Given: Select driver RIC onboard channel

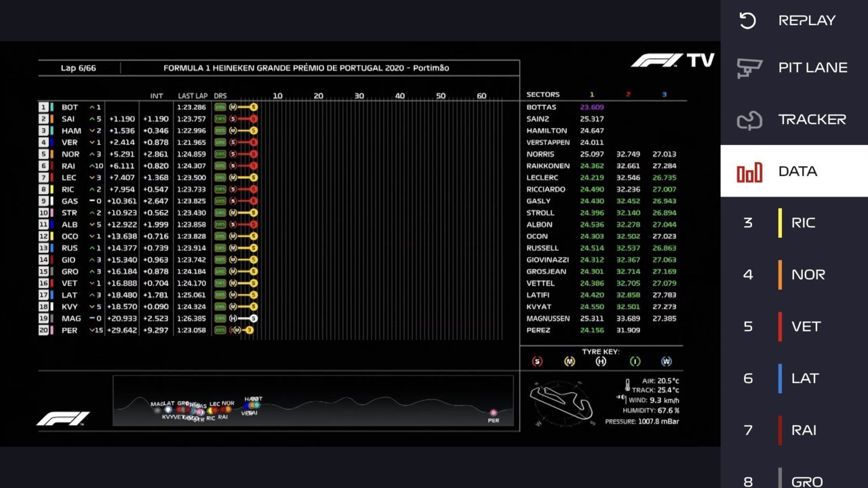Looking at the screenshot, I should [794, 223].
